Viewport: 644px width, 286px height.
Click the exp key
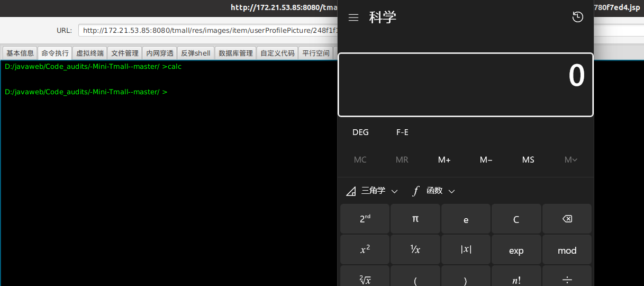tap(516, 250)
